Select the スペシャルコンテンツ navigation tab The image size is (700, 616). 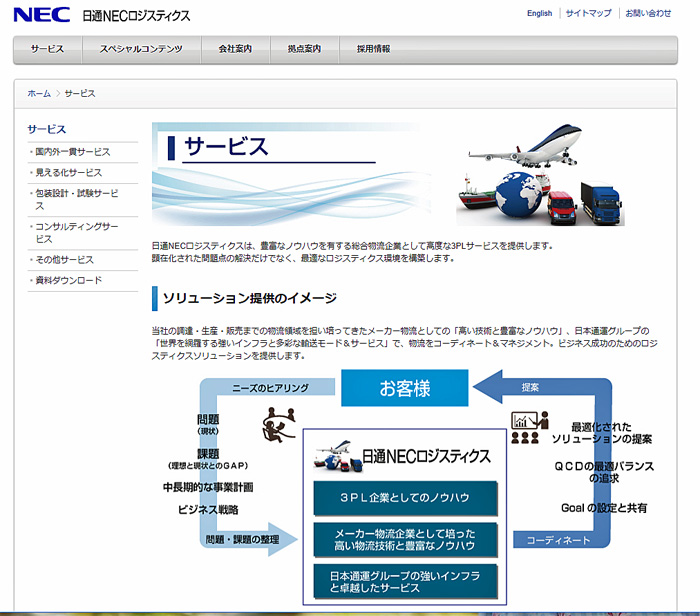coord(141,49)
